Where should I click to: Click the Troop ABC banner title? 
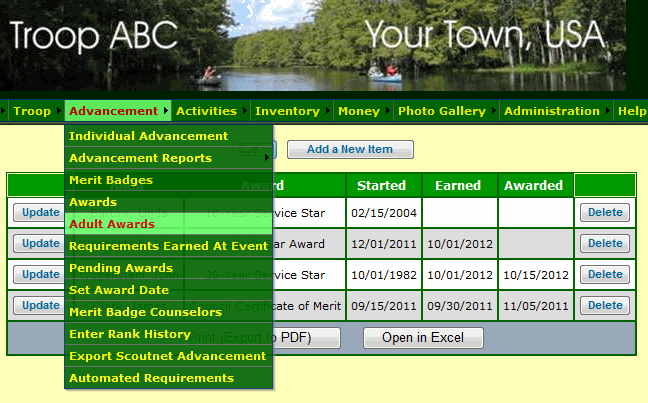click(x=94, y=36)
